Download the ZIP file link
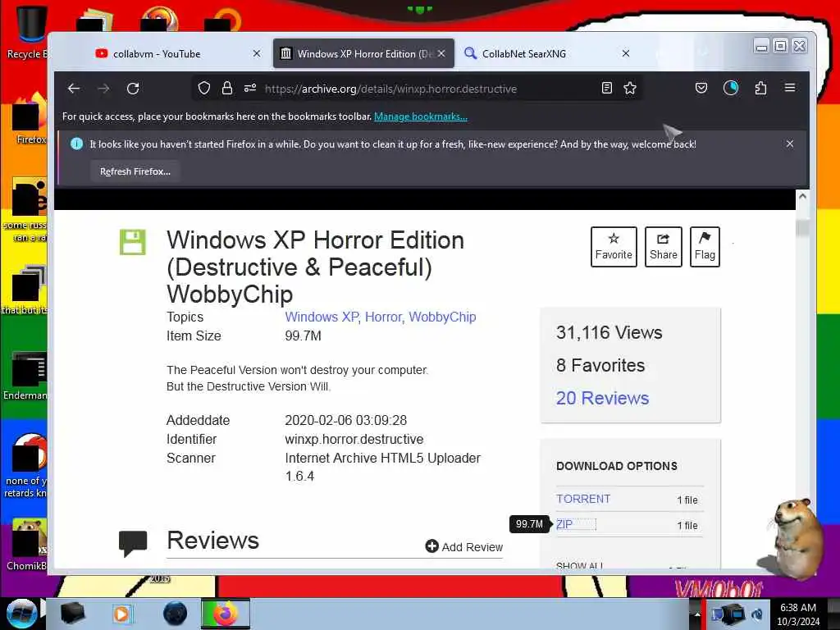 (x=564, y=524)
